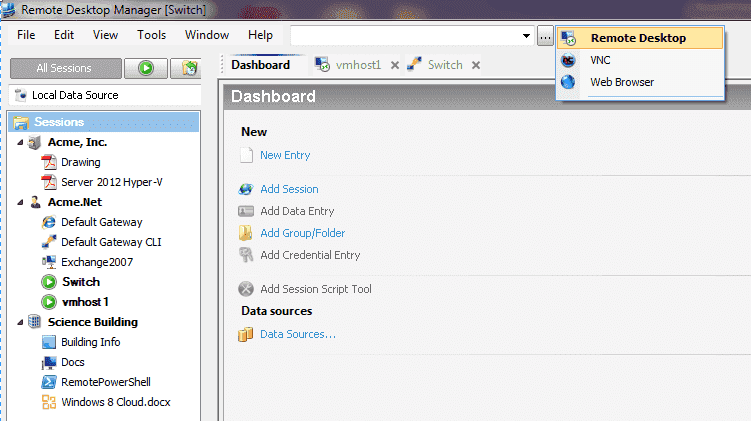
Task: Click the Sessions folder icon in tree header
Action: tap(21, 123)
